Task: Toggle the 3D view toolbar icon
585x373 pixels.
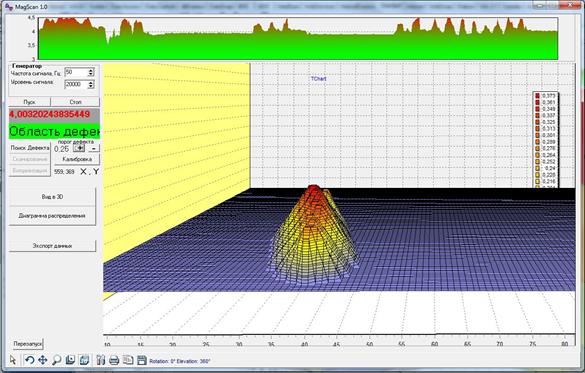Action: [x=84, y=360]
